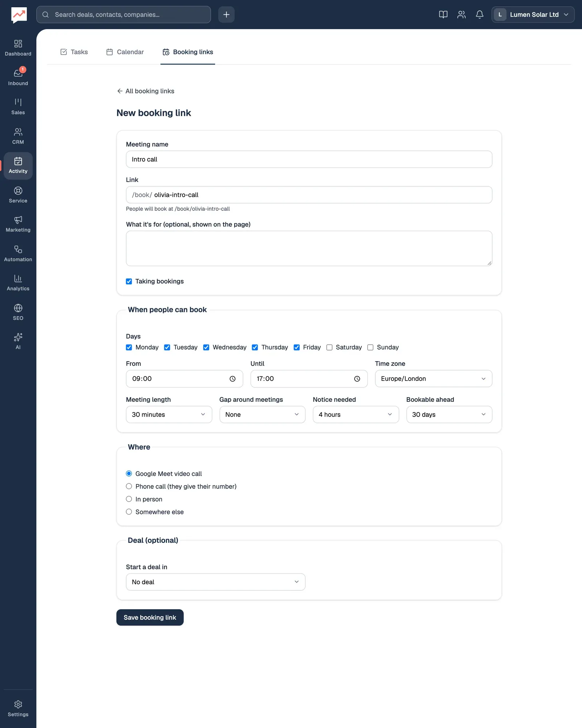Uncheck the Taking bookings checkbox
The width and height of the screenshot is (582, 728).
[129, 281]
